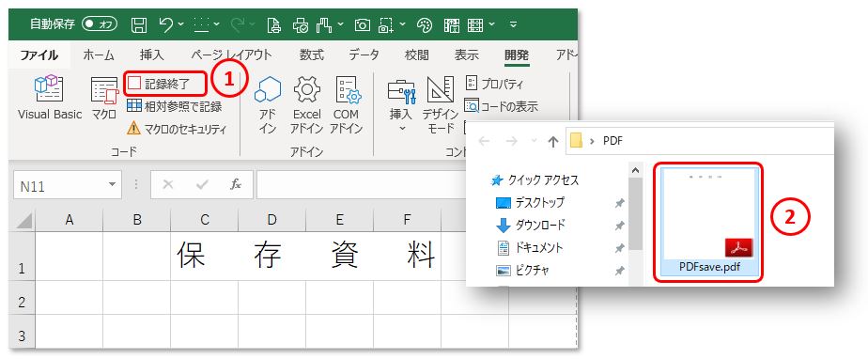Select the PDFsave.pdf file thumbnail
868x359 pixels.
709,222
